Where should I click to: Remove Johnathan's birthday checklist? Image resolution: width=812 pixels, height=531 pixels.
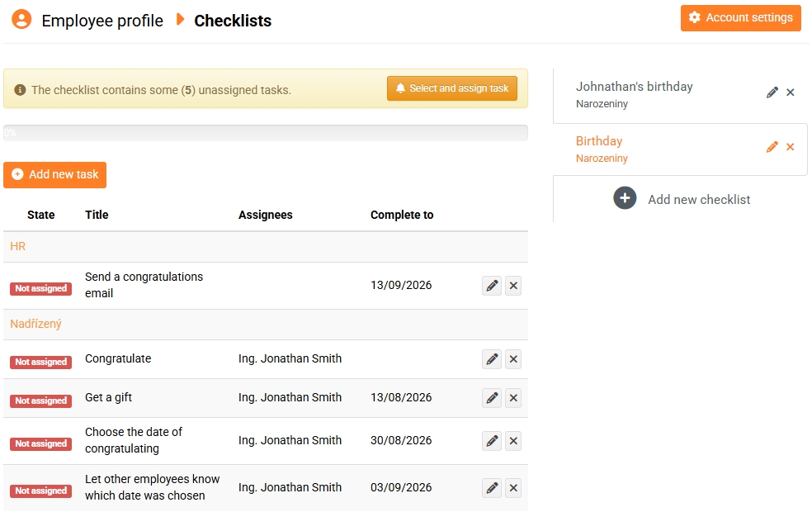[x=791, y=92]
